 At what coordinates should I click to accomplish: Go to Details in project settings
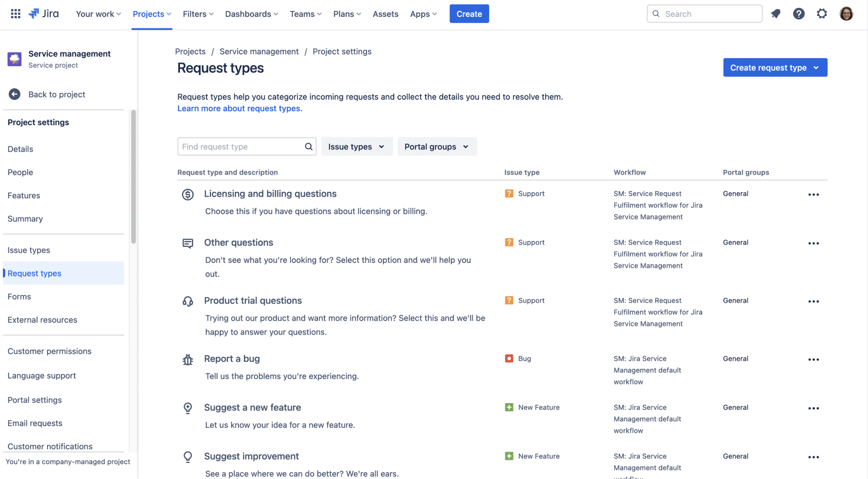point(20,149)
